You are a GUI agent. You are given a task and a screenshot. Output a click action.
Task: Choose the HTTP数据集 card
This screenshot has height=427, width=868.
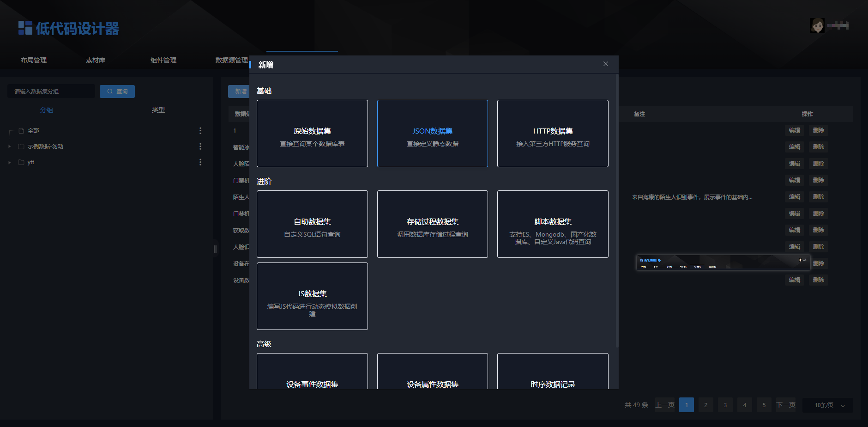(x=553, y=134)
